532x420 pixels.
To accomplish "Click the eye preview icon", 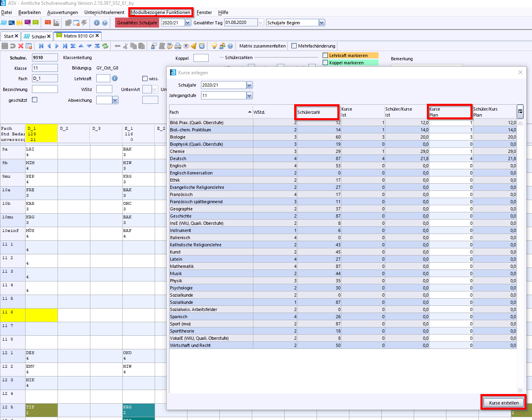I will pyautogui.click(x=186, y=46).
